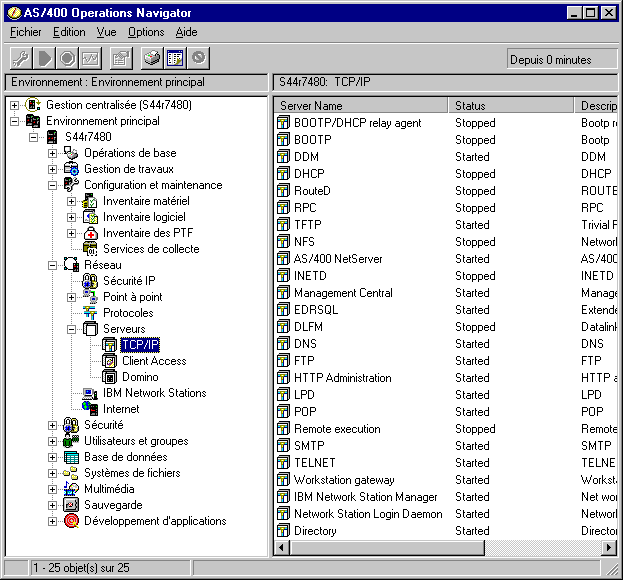Click the wrench toolbar icon
This screenshot has height=580, width=623.
coord(20,59)
